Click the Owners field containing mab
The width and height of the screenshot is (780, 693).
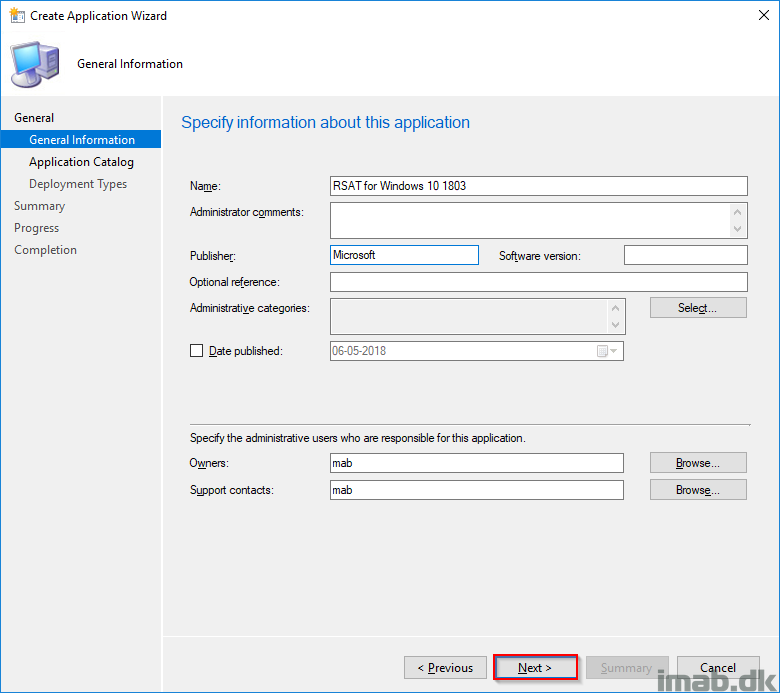[477, 463]
